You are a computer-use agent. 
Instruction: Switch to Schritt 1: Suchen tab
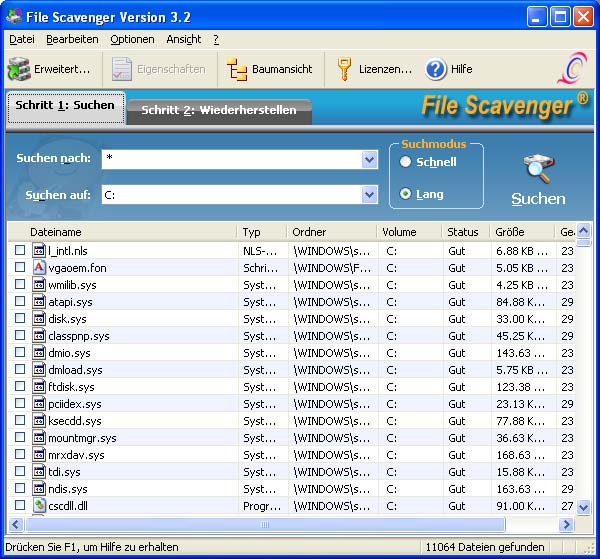[65, 107]
